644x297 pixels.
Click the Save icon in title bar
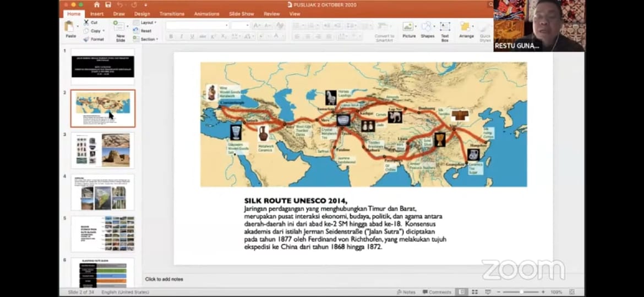tap(108, 4)
